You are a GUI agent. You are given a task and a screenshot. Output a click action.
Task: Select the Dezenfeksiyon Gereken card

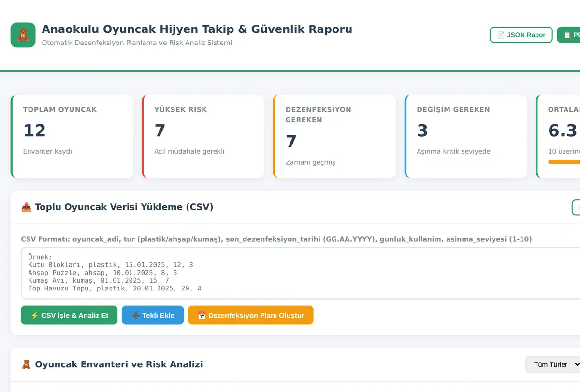(334, 136)
